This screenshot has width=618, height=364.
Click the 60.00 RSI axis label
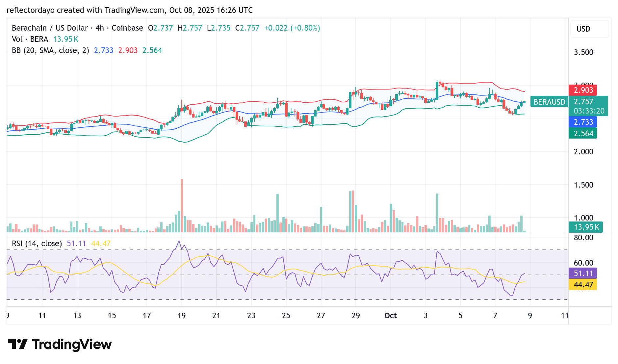(583, 263)
